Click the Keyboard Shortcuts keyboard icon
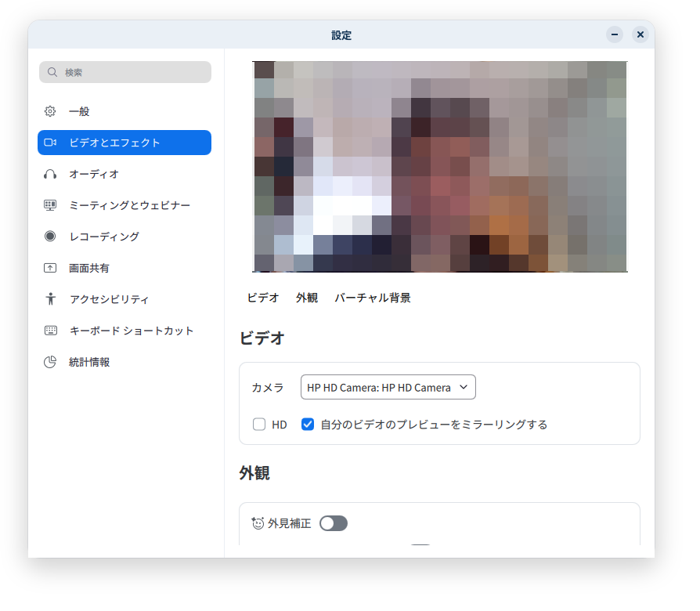700x611 pixels. click(x=50, y=331)
